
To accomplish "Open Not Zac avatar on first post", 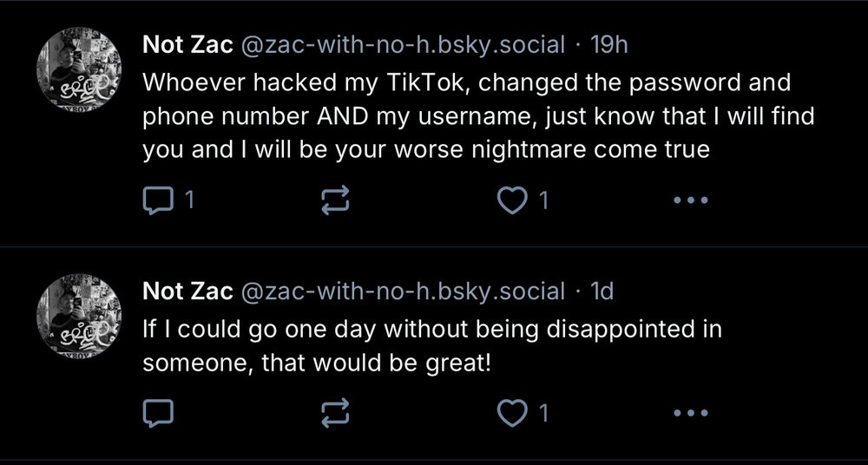I will (x=79, y=69).
